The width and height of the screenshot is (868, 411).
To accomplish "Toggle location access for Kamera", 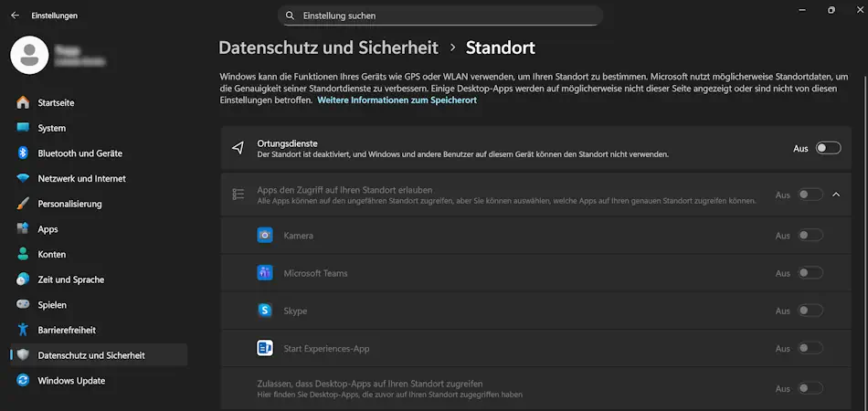I will click(x=810, y=235).
